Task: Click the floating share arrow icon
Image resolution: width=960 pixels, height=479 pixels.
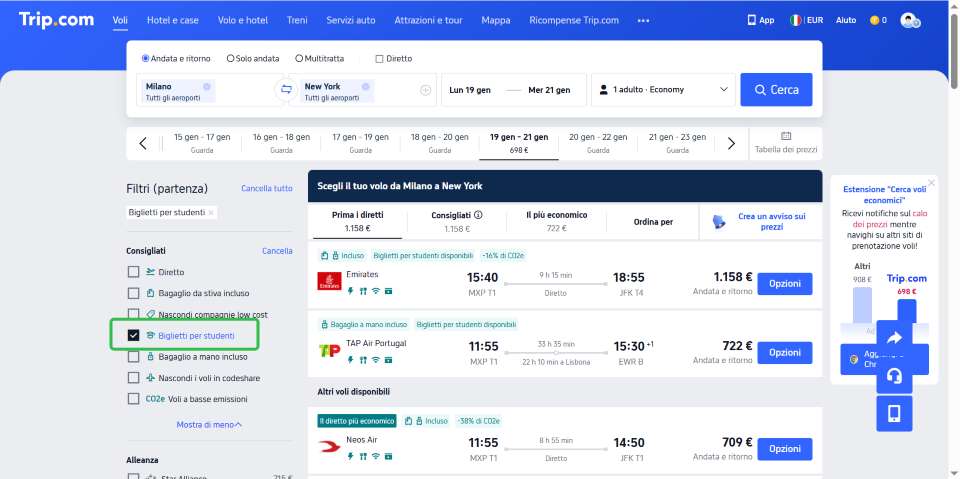Action: click(894, 338)
